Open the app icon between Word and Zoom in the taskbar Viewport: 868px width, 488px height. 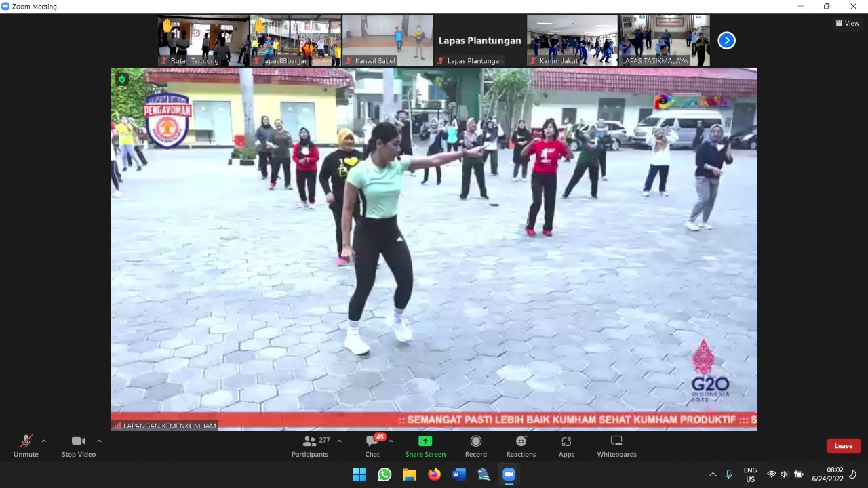click(x=484, y=474)
